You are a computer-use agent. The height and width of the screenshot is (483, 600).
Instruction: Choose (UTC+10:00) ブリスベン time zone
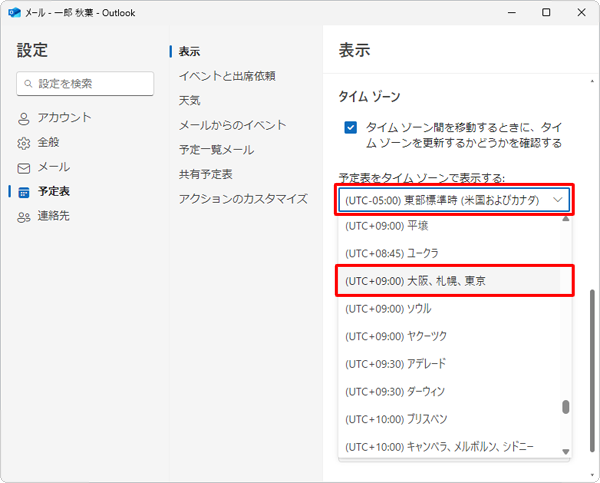pos(449,419)
